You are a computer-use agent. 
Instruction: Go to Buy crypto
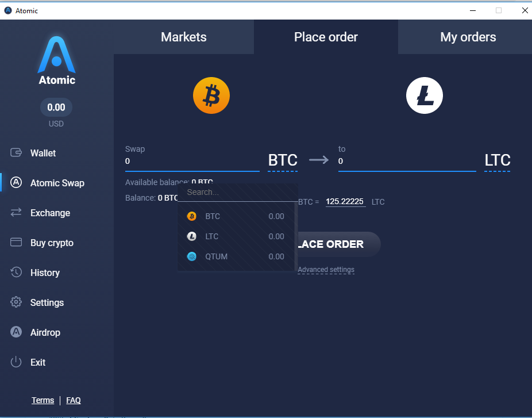pyautogui.click(x=52, y=243)
